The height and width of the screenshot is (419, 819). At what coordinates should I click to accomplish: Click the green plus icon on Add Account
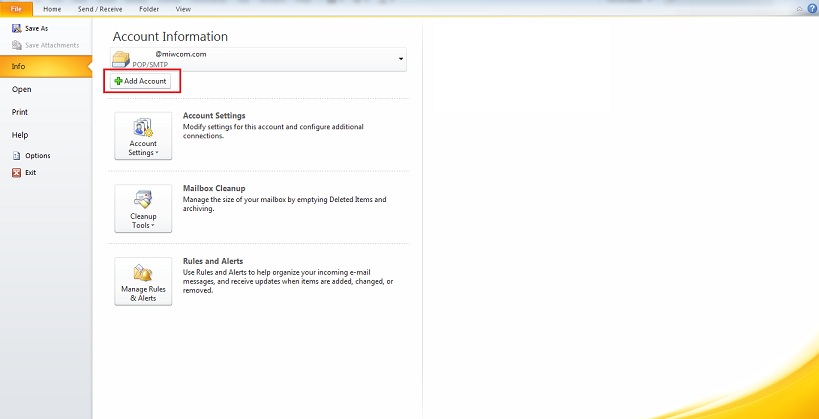(x=119, y=81)
